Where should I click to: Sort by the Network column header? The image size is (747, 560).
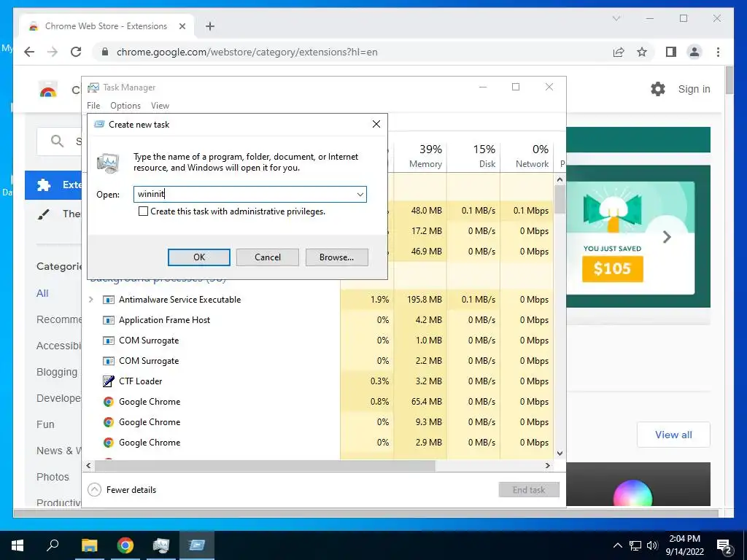click(527, 156)
